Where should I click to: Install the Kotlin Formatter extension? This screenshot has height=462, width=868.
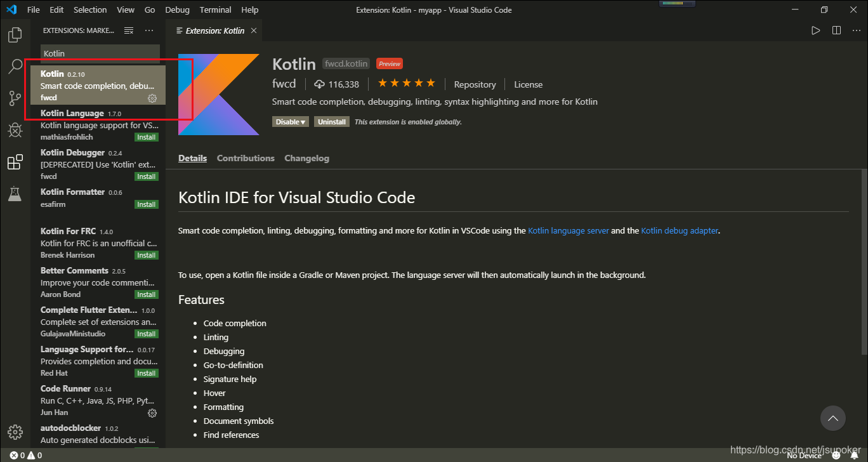[x=147, y=204]
